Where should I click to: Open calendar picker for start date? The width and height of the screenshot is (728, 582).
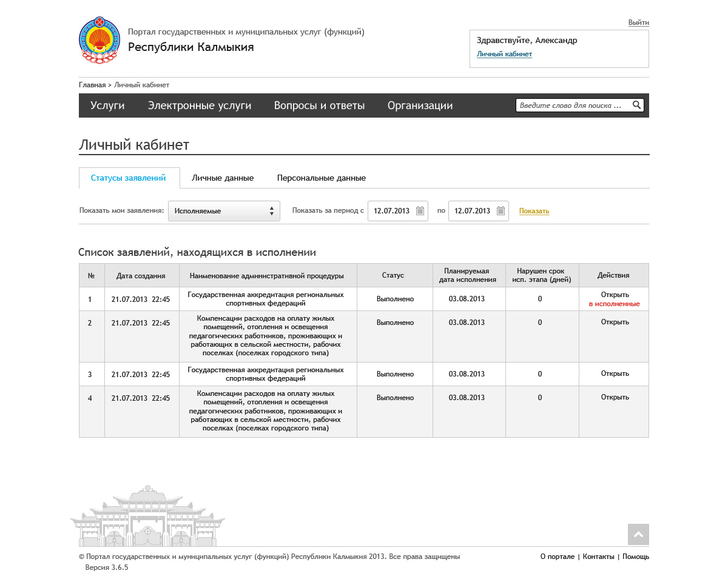coord(420,211)
